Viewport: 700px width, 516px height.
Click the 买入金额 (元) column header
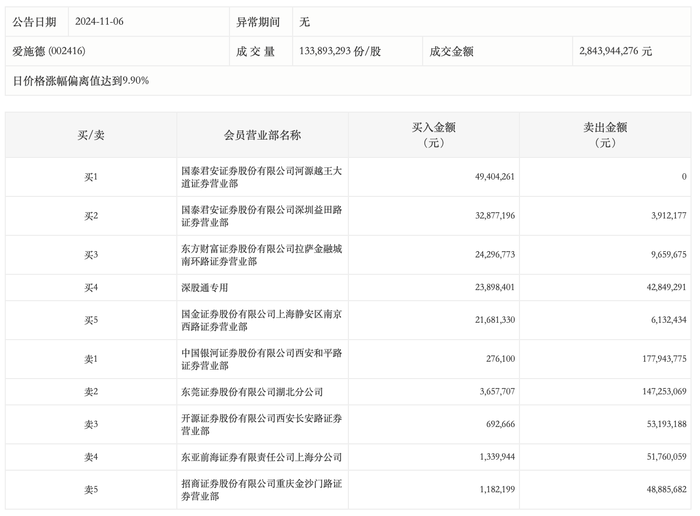point(433,135)
